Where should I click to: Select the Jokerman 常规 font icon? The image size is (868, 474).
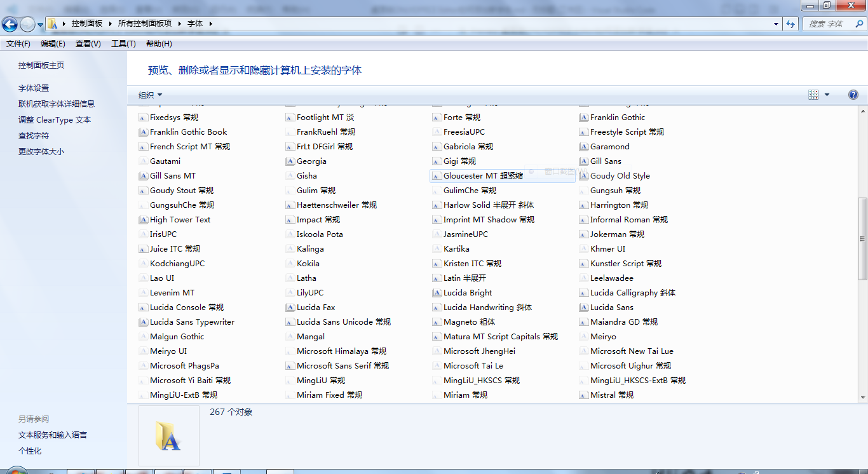583,234
